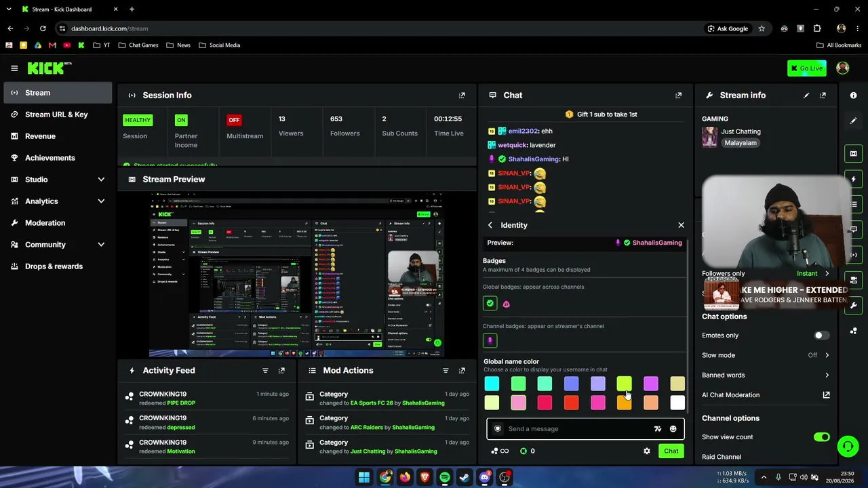The image size is (868, 488).
Task: Open AI Chat Moderation external link
Action: click(826, 395)
